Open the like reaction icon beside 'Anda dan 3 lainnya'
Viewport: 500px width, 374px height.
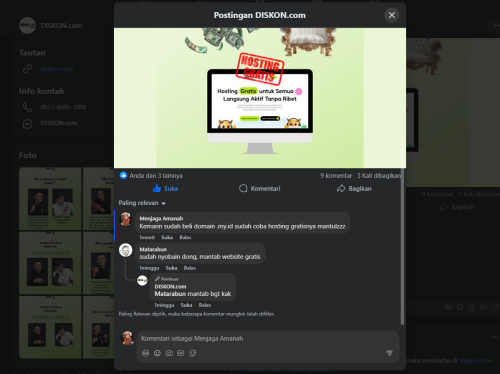point(123,175)
